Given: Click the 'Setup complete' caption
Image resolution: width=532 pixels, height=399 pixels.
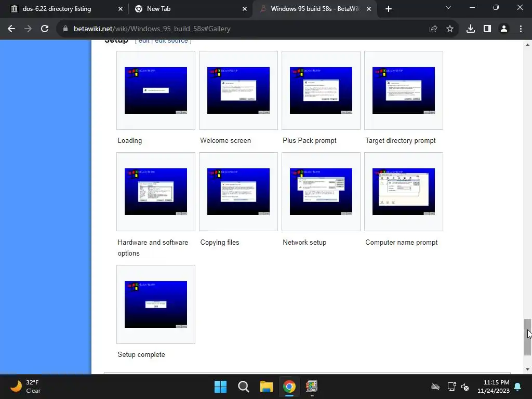Looking at the screenshot, I should [141, 354].
